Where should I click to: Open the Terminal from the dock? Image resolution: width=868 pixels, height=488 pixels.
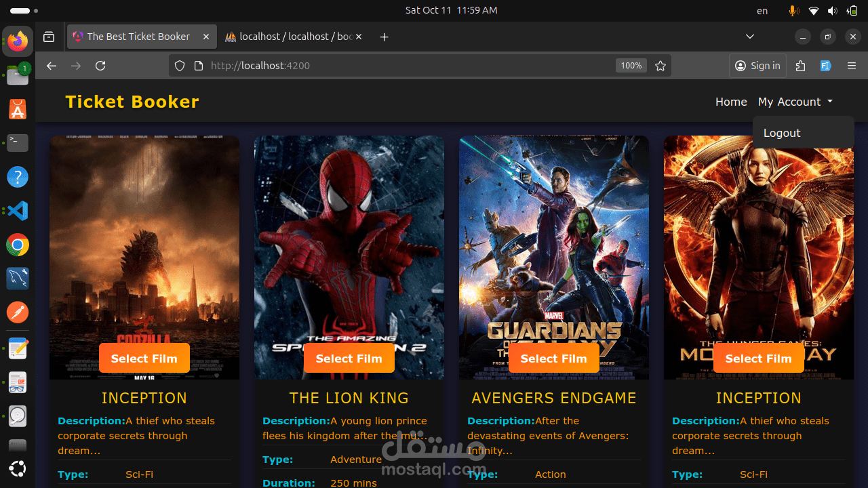(18, 143)
